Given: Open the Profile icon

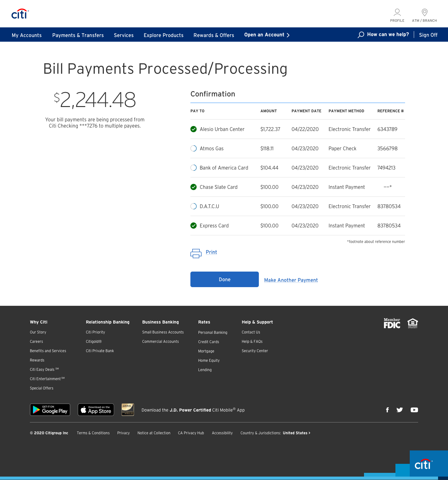Looking at the screenshot, I should [397, 15].
